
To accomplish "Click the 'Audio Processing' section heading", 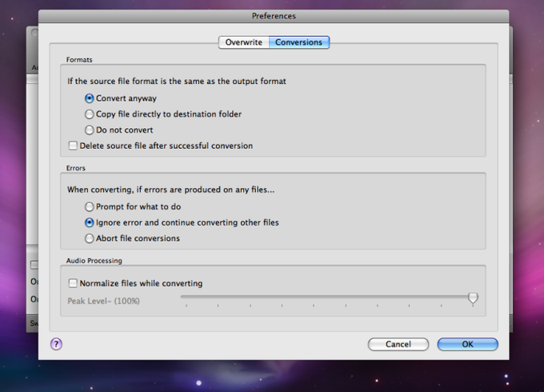I will point(94,261).
